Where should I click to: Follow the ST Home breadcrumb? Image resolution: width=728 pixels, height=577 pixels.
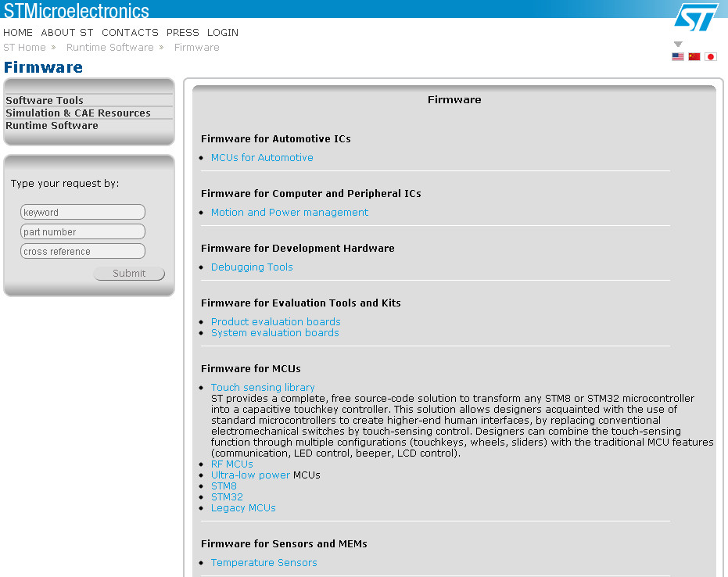coord(24,48)
